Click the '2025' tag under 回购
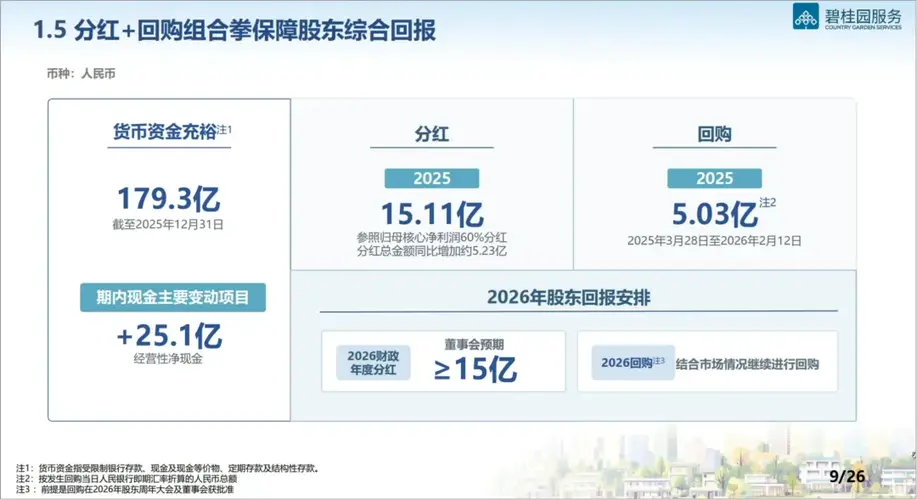The height and width of the screenshot is (500, 917). (715, 178)
